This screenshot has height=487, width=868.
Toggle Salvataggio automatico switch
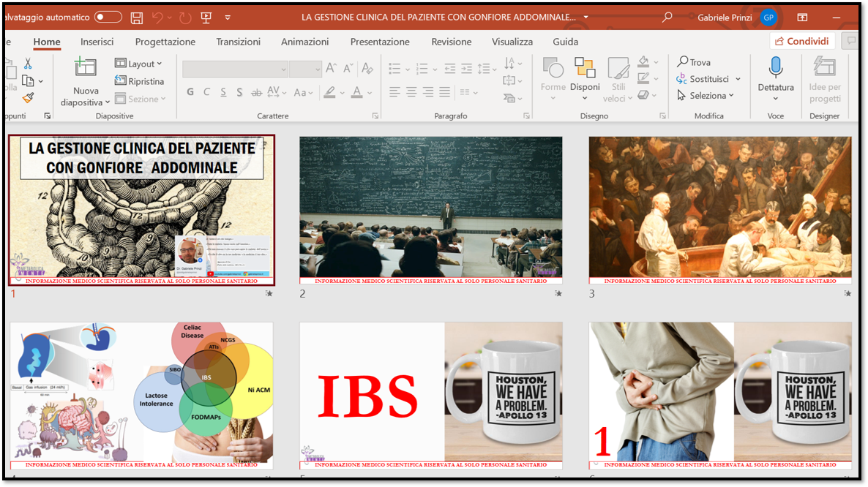click(108, 17)
